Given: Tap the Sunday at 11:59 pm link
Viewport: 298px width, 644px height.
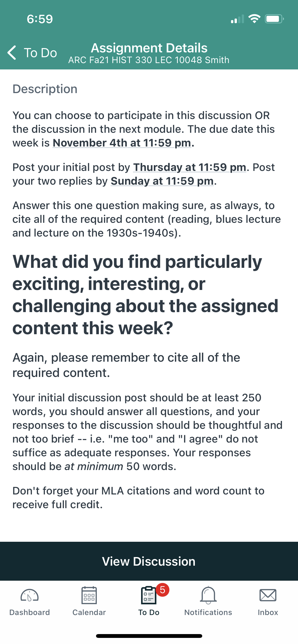Looking at the screenshot, I should coord(162,181).
